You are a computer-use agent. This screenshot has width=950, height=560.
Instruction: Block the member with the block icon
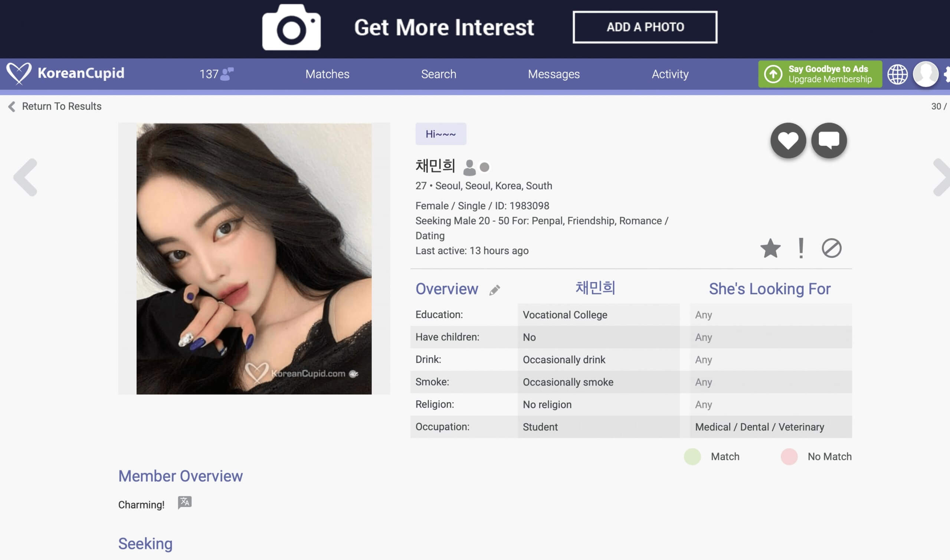[x=832, y=248]
